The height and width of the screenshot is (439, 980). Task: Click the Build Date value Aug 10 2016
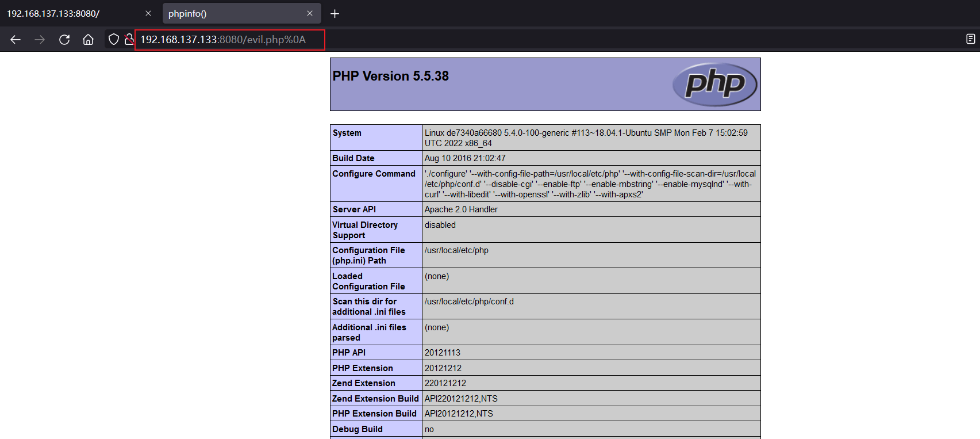(465, 158)
